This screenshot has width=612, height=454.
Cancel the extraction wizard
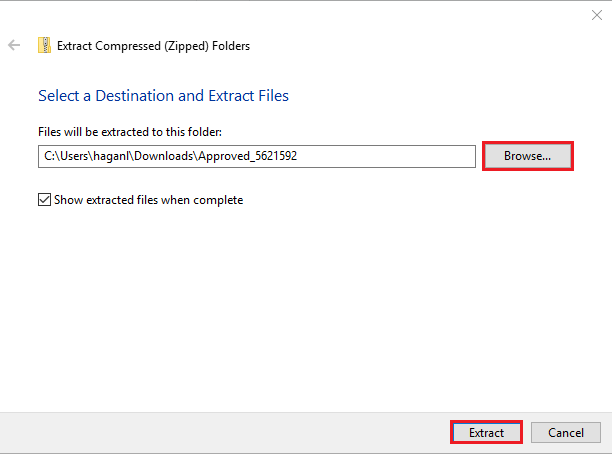tap(566, 432)
